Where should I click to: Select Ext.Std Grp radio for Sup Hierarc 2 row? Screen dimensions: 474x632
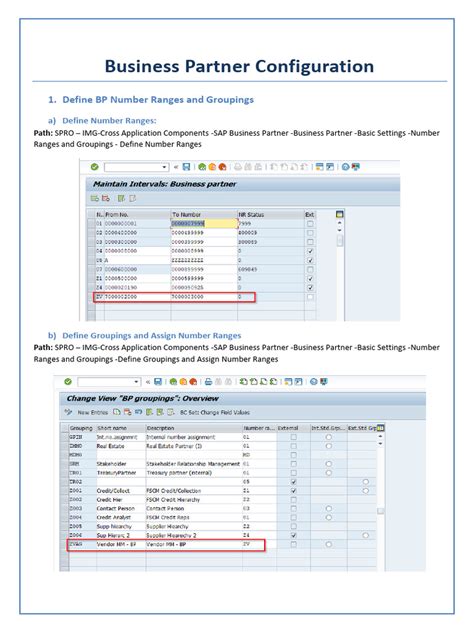(x=365, y=536)
